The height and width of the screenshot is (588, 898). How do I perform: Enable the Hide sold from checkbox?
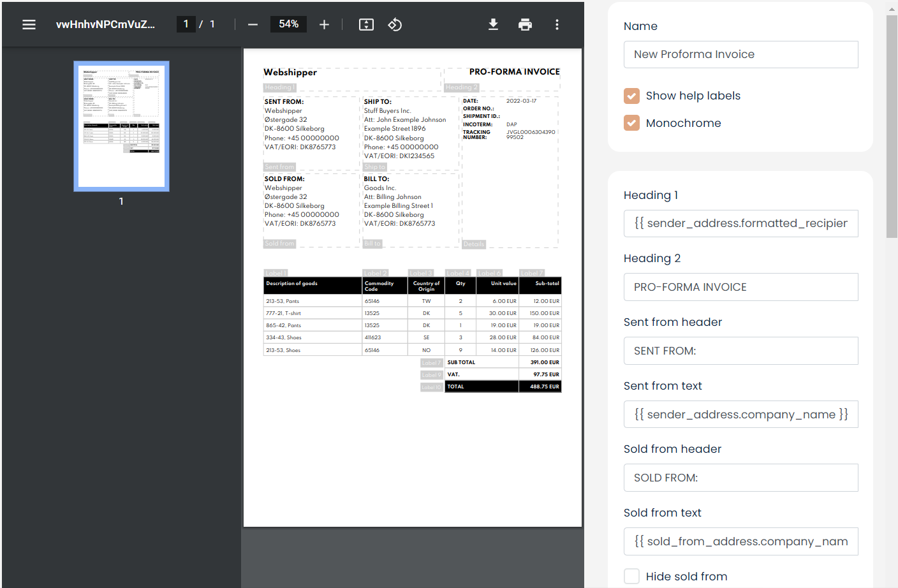[x=631, y=577]
